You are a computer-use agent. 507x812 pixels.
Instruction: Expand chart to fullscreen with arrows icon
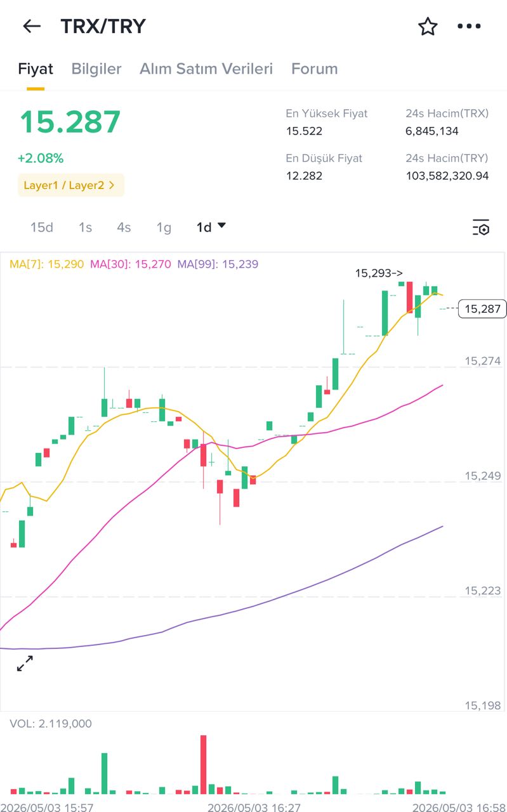tap(25, 664)
